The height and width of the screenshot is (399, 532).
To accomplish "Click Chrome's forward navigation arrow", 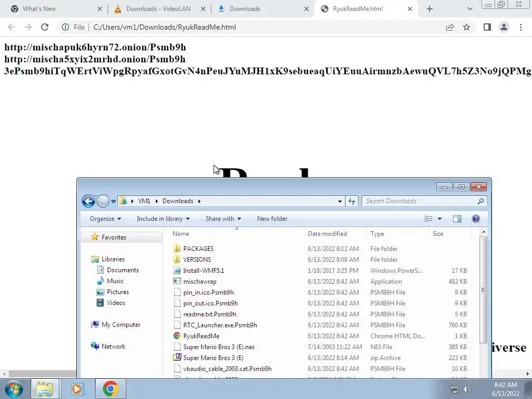I will [x=28, y=27].
